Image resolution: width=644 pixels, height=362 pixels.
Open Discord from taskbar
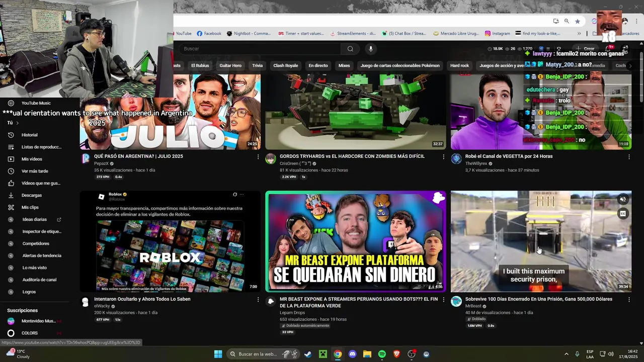pyautogui.click(x=352, y=354)
